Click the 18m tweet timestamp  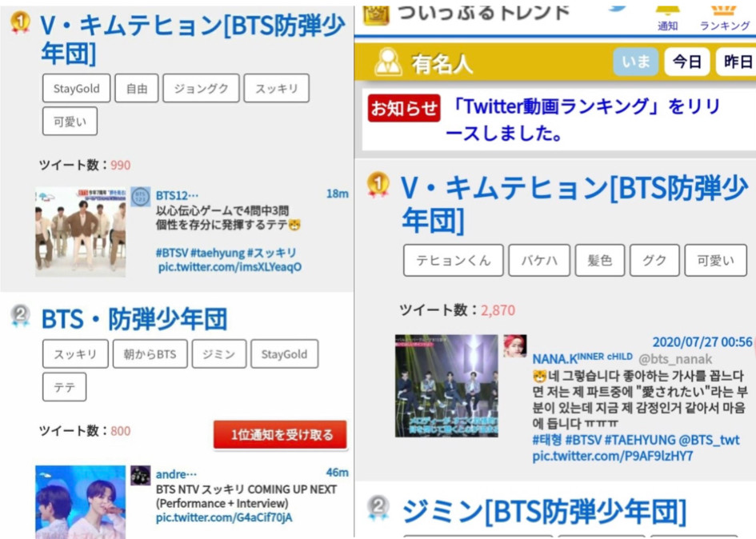(337, 194)
